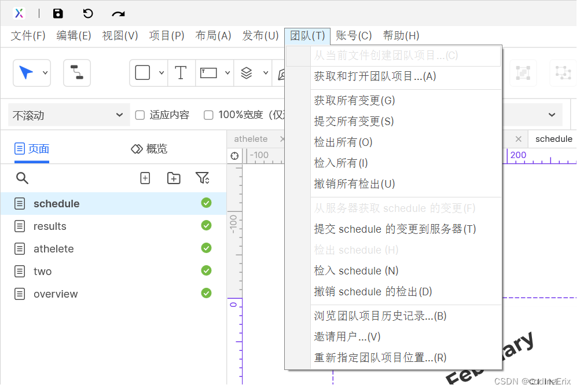The height and width of the screenshot is (392, 580).
Task: Click the Redo arrow icon
Action: (118, 14)
